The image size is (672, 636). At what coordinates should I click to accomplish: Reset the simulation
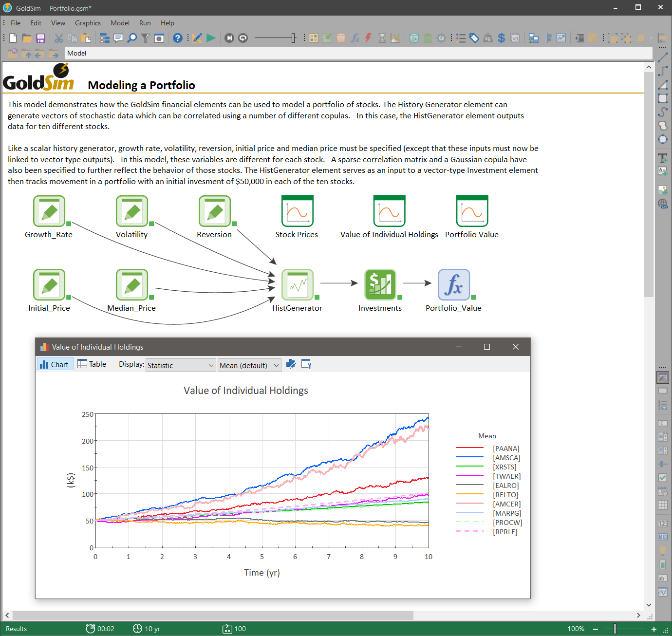[x=243, y=38]
